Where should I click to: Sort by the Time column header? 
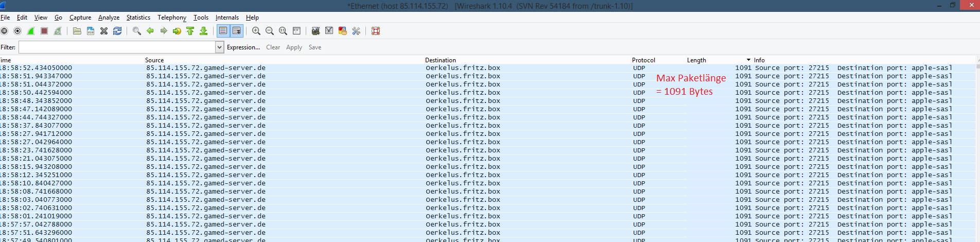pyautogui.click(x=72, y=60)
